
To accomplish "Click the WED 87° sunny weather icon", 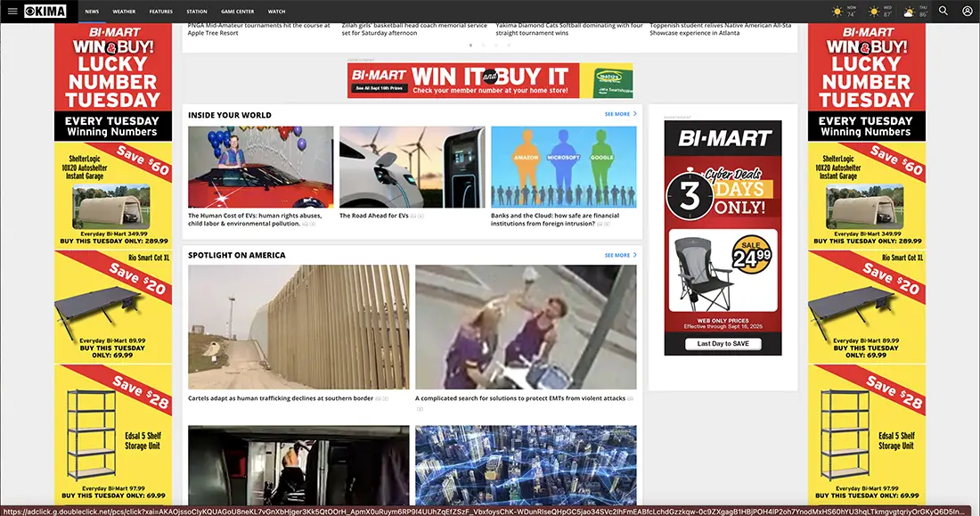I will tap(874, 12).
